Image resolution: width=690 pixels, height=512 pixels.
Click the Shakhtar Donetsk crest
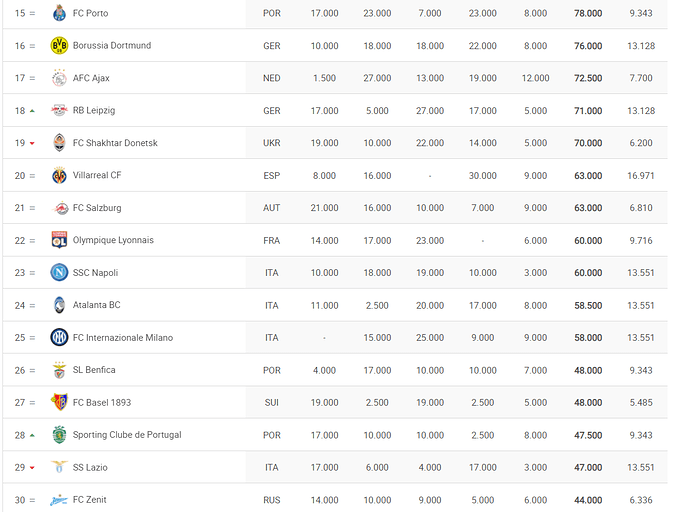pos(59,143)
